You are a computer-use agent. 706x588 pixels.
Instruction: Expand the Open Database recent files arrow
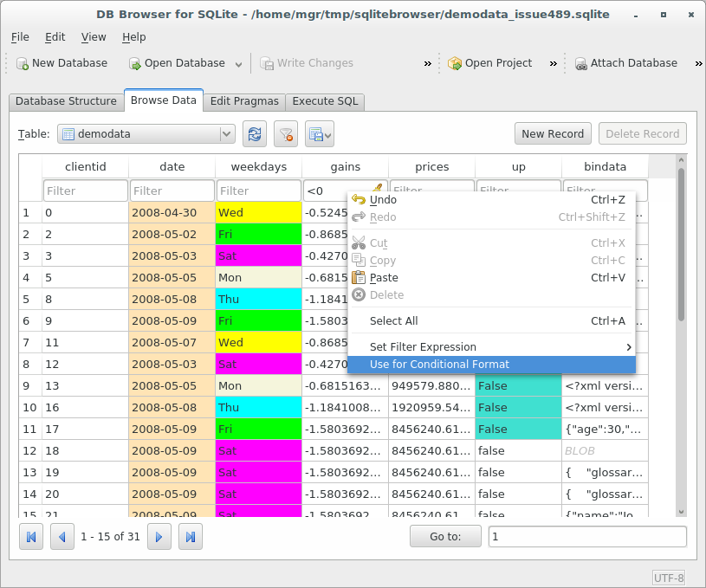[238, 64]
